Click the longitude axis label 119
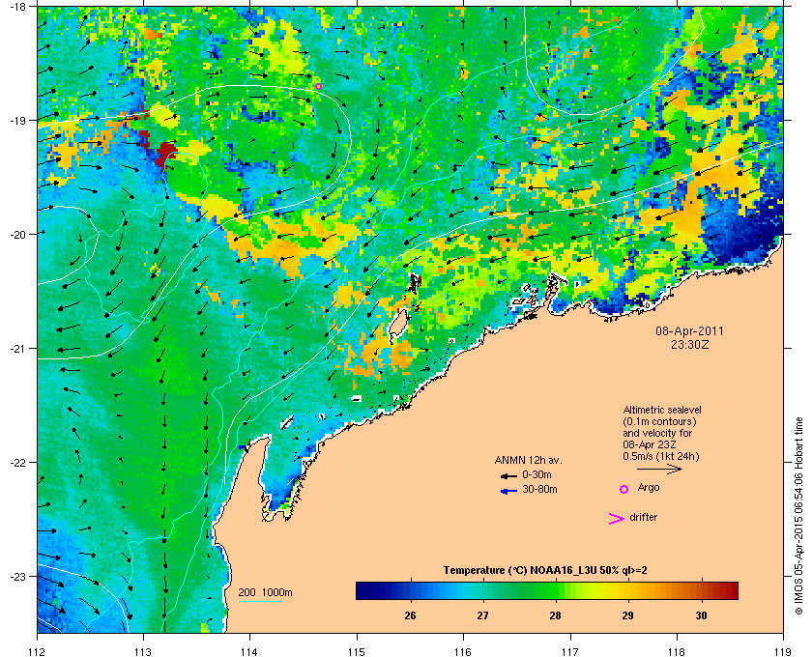This screenshot has width=812, height=657. [783, 651]
